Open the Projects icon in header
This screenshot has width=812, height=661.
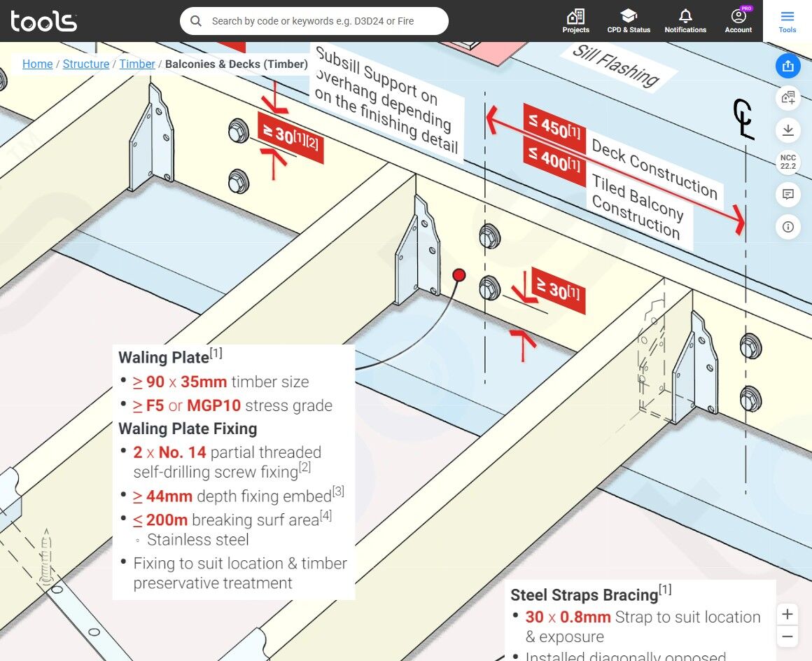click(x=575, y=21)
